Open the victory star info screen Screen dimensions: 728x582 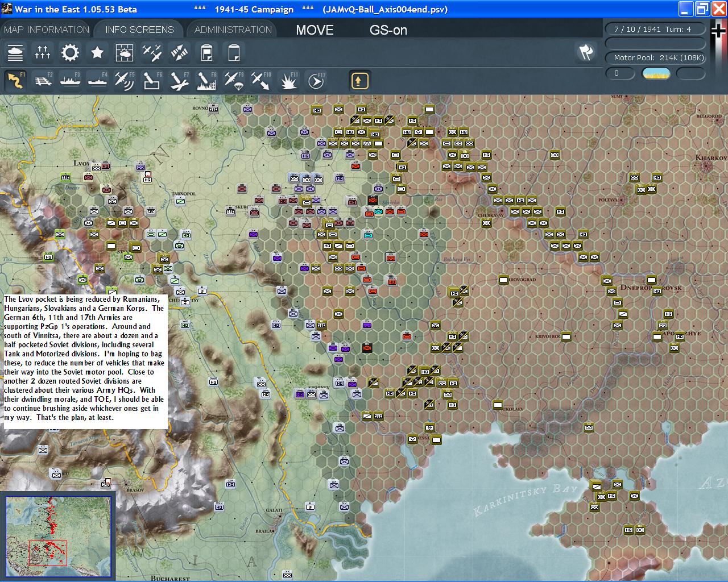[97, 53]
